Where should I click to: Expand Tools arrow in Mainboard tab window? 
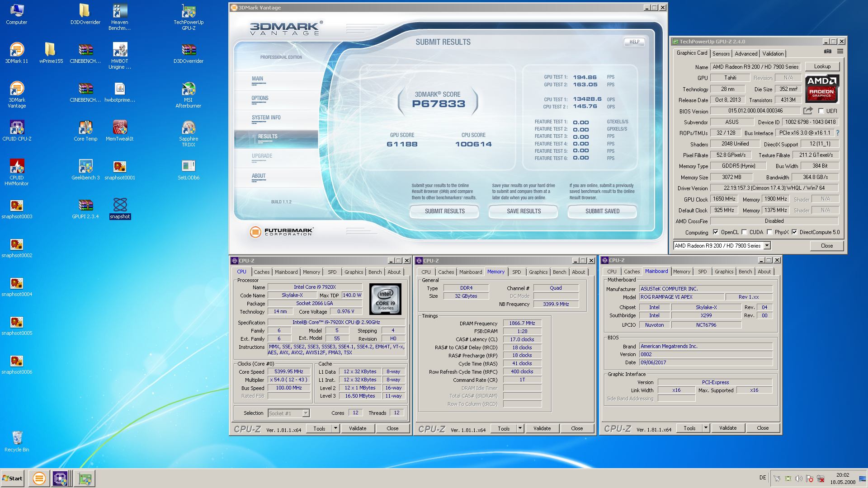[x=706, y=428]
